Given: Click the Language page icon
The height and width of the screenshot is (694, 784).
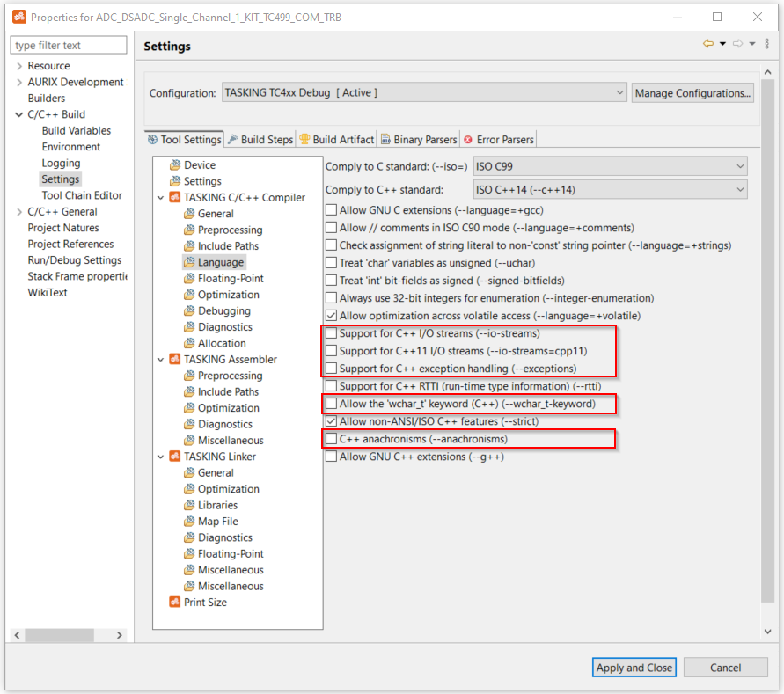Looking at the screenshot, I should [188, 262].
